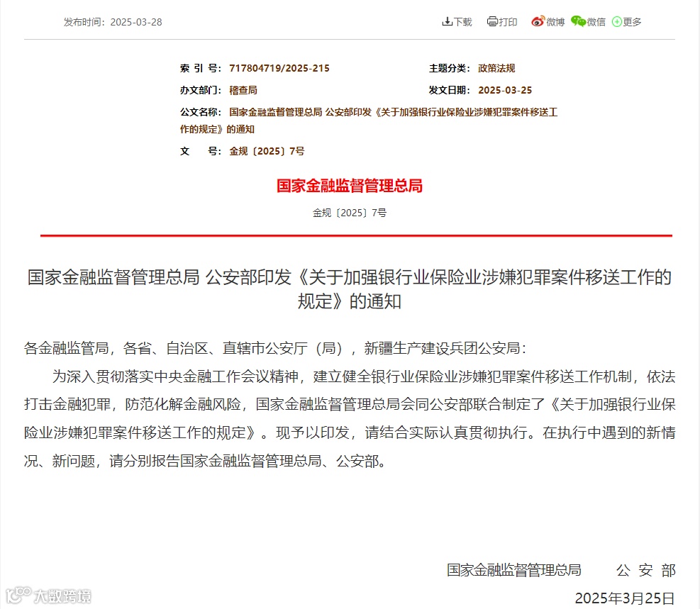Click the 下载 text link
The width and height of the screenshot is (700, 609).
point(462,22)
